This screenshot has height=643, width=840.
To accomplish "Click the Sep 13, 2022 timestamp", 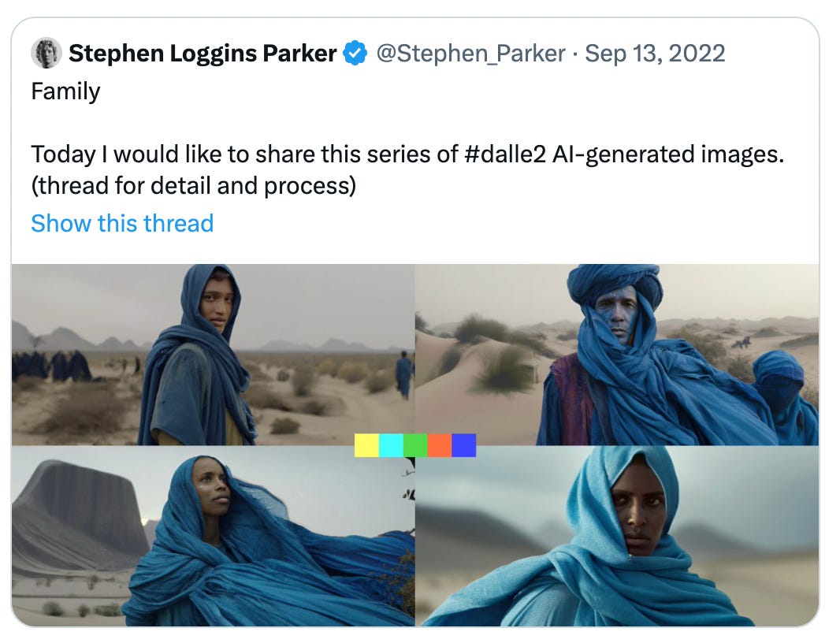I will 655,54.
